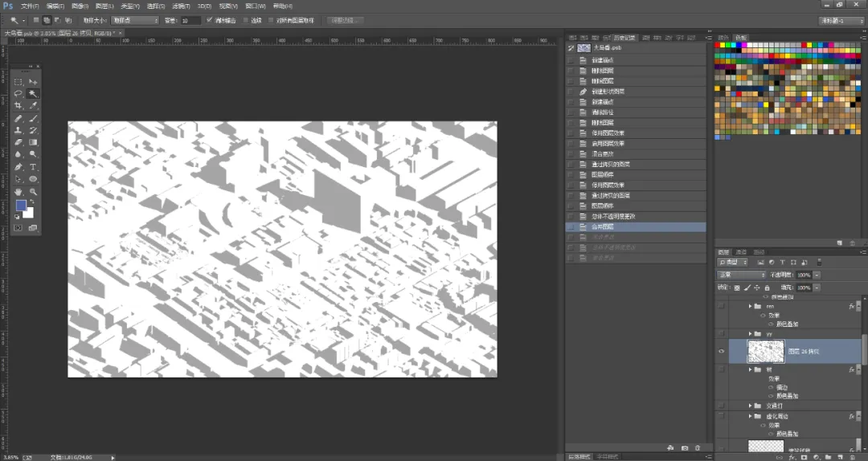Viewport: 868px width, 461px height.
Task: Select the Eraser tool
Action: click(18, 142)
